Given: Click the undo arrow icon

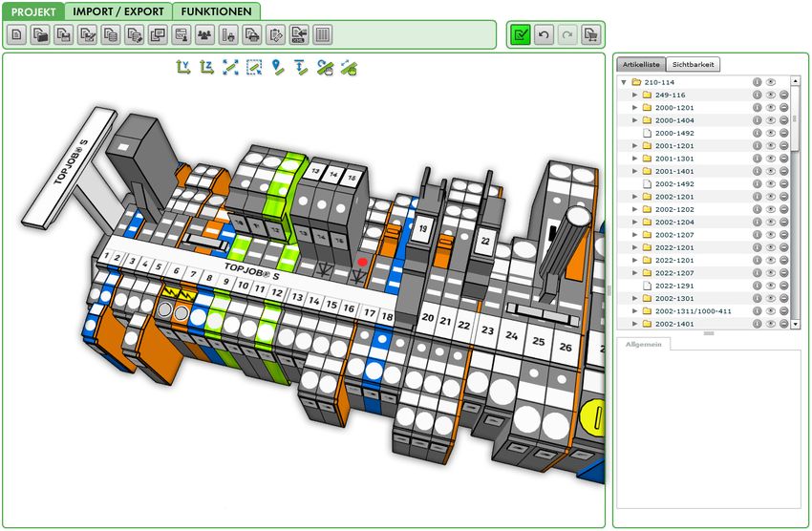Looking at the screenshot, I should coord(545,35).
